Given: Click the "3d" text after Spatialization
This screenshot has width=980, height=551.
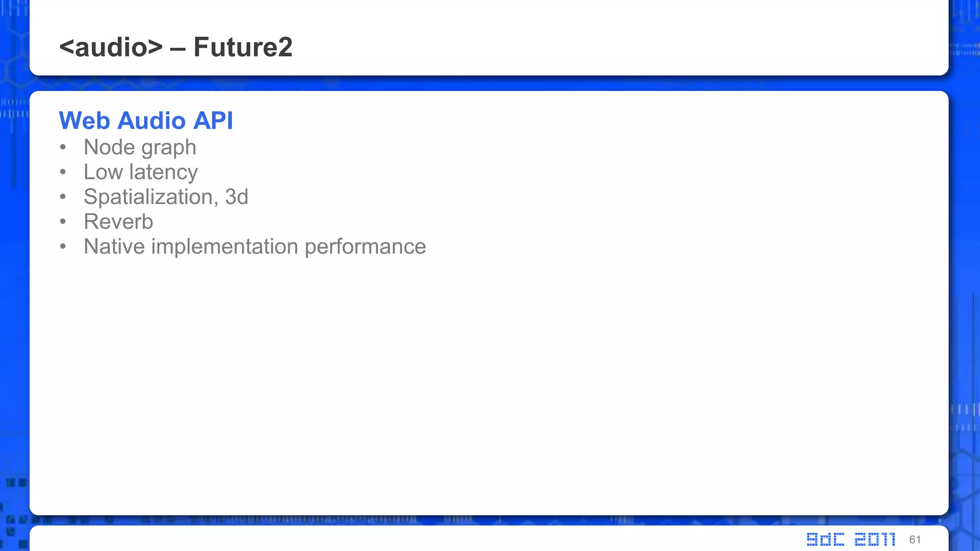Looking at the screenshot, I should point(236,197).
